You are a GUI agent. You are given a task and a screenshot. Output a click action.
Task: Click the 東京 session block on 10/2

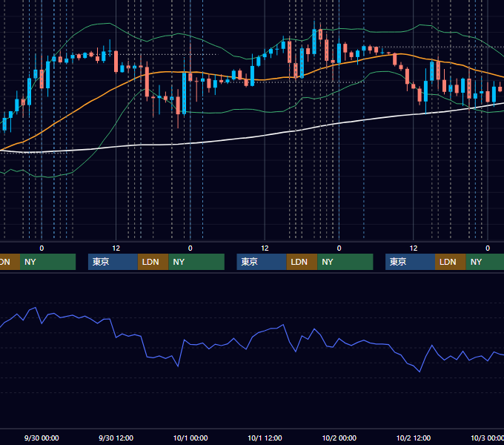tap(410, 262)
